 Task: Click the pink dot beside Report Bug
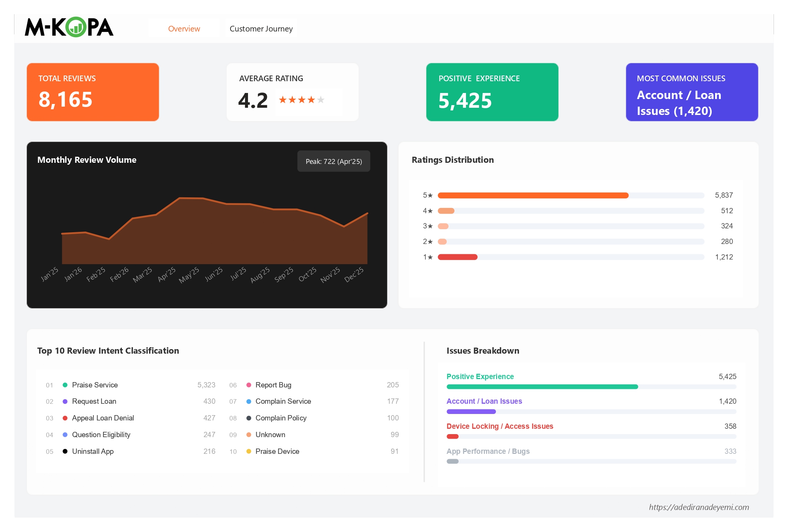pyautogui.click(x=248, y=385)
